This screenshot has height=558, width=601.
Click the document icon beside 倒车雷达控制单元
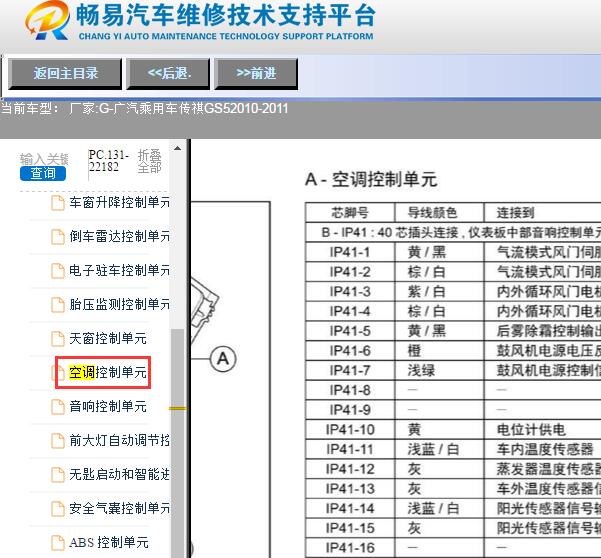(58, 237)
